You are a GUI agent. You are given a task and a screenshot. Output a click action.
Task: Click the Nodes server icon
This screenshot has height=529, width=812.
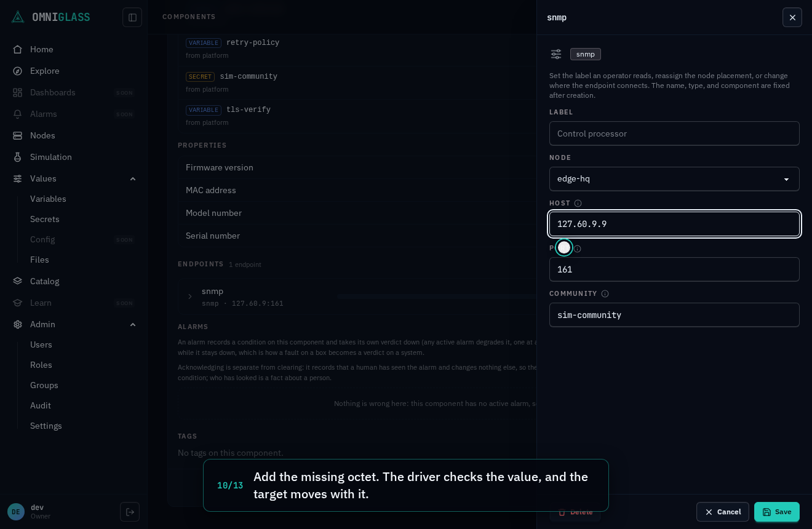click(18, 135)
